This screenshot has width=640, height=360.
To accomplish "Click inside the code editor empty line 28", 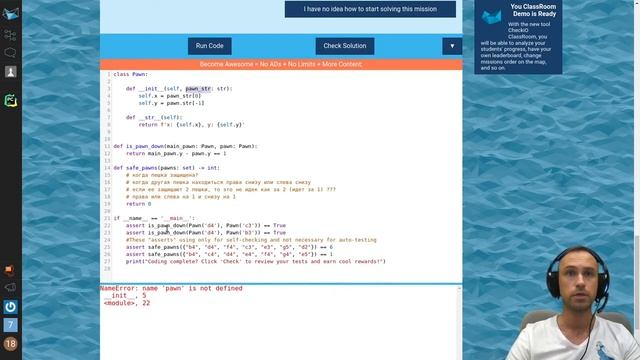I will 286,269.
